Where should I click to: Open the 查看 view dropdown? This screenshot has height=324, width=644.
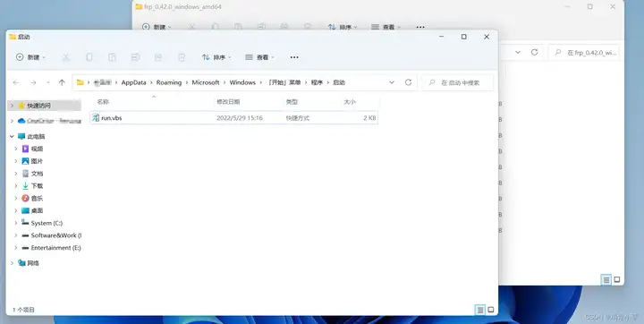pos(259,57)
